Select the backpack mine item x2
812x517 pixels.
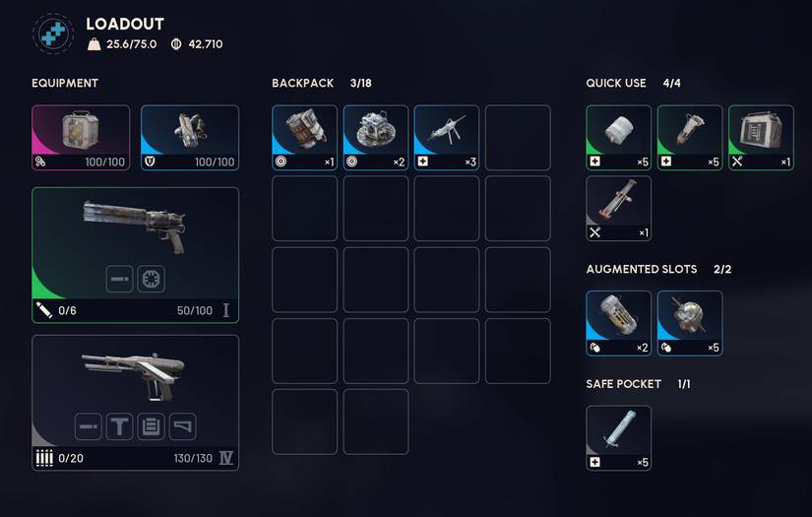tap(375, 138)
